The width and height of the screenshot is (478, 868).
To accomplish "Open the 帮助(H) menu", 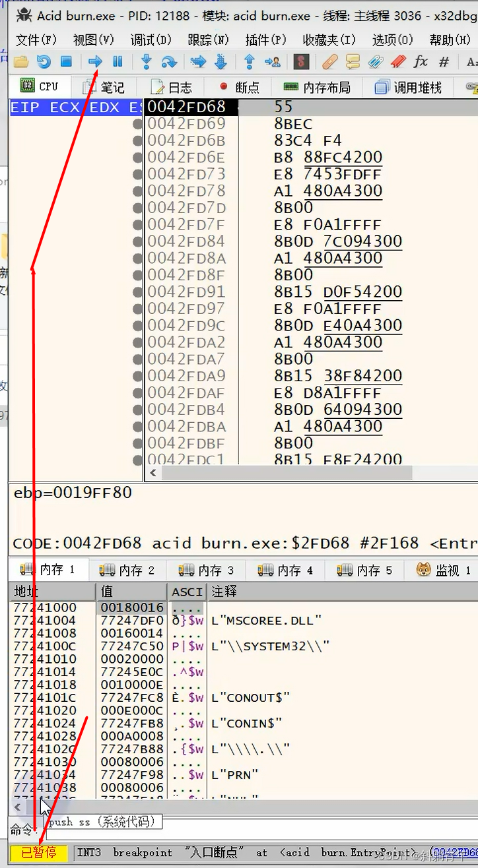I will coord(450,40).
